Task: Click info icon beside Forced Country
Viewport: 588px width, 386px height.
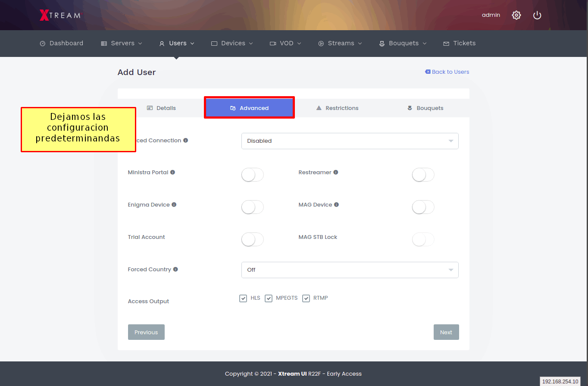Action: pyautogui.click(x=175, y=270)
